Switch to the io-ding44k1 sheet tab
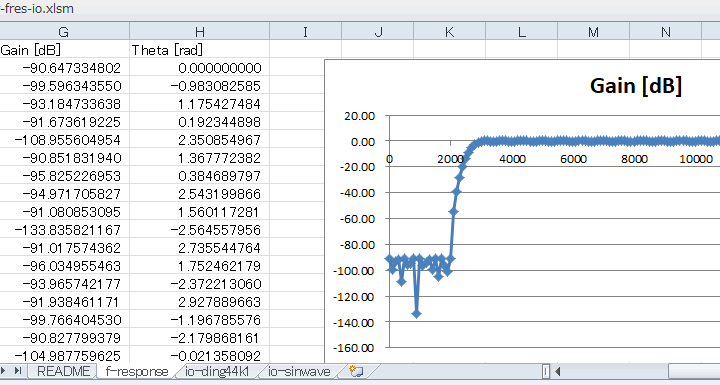 click(217, 371)
